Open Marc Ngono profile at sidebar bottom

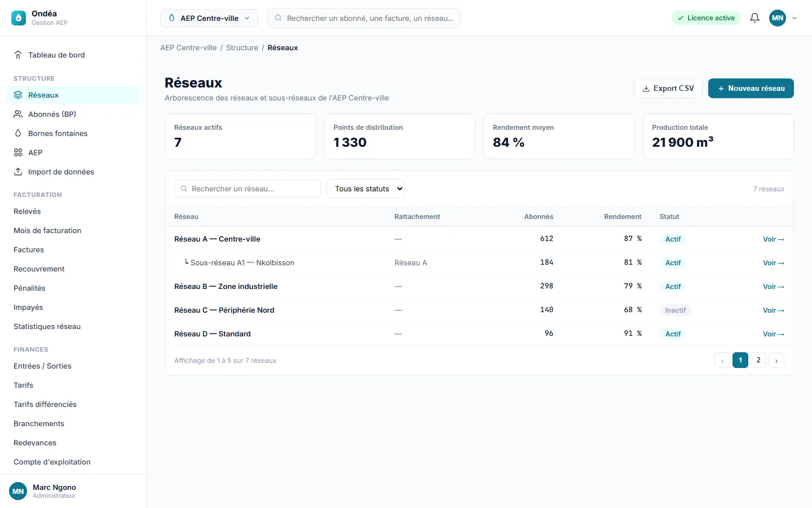73,491
